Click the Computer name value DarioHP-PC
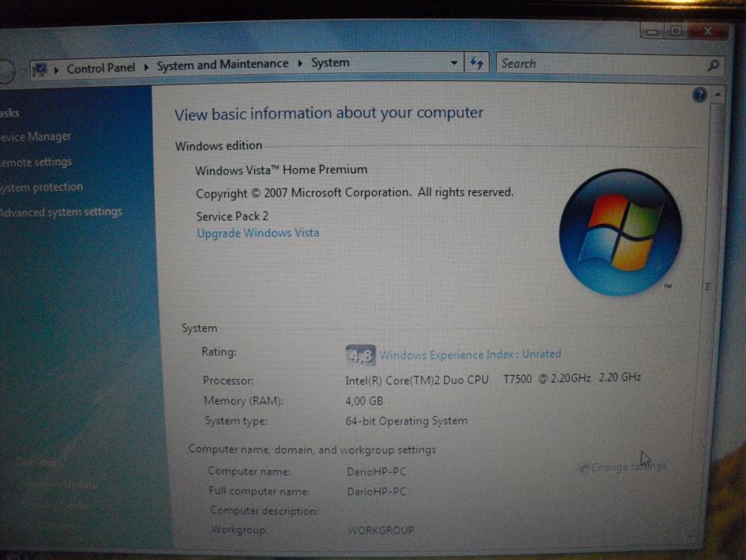746x560 pixels. [x=377, y=472]
